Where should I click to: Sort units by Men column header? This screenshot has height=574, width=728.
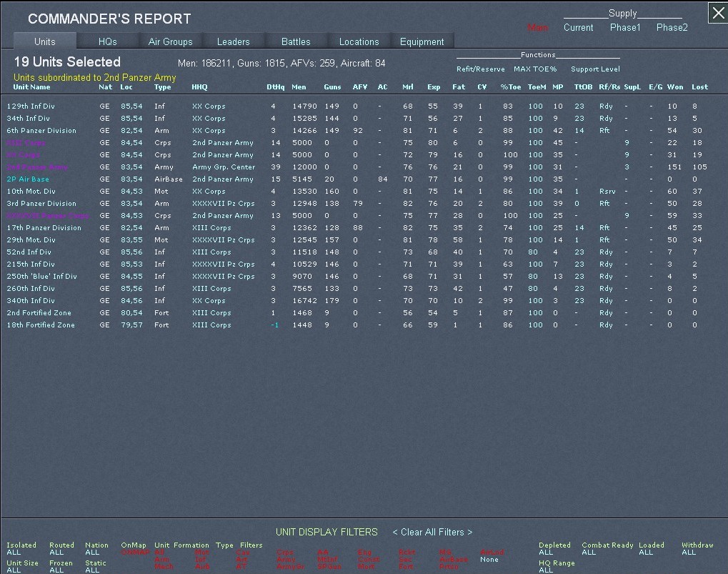pyautogui.click(x=299, y=87)
